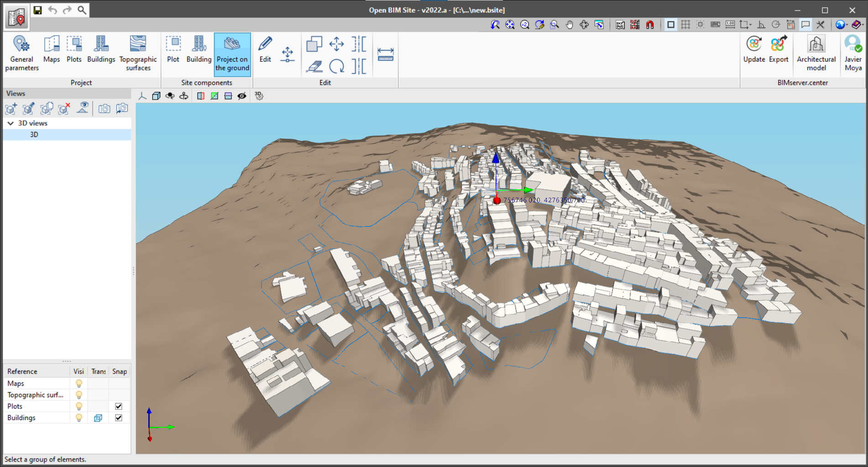Uncheck Snap for the Plots reference

[x=118, y=406]
